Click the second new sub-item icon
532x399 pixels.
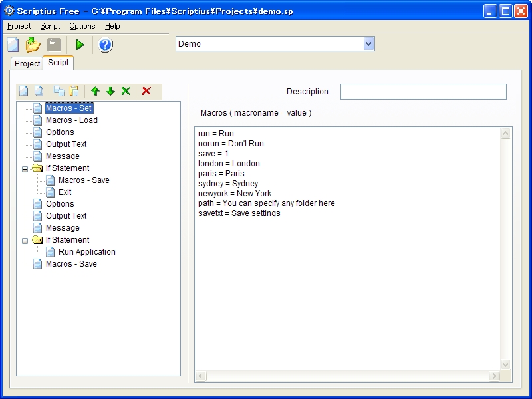39,91
